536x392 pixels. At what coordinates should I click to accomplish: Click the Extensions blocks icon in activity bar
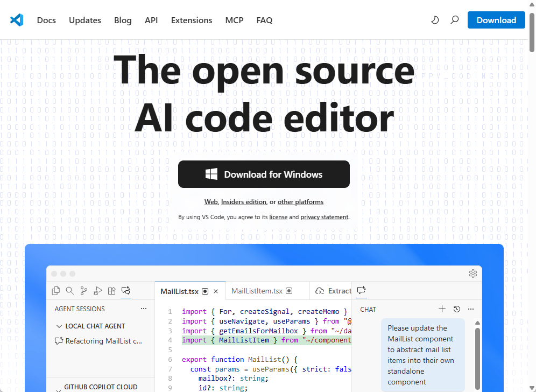pyautogui.click(x=112, y=291)
